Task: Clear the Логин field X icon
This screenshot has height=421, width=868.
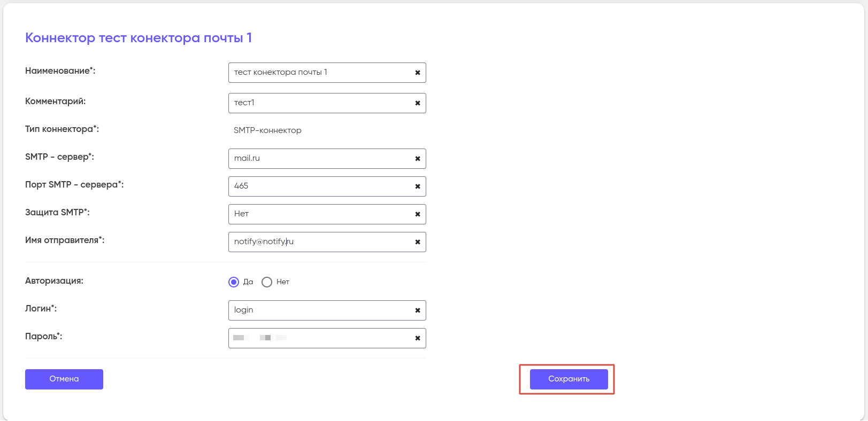Action: (x=418, y=310)
